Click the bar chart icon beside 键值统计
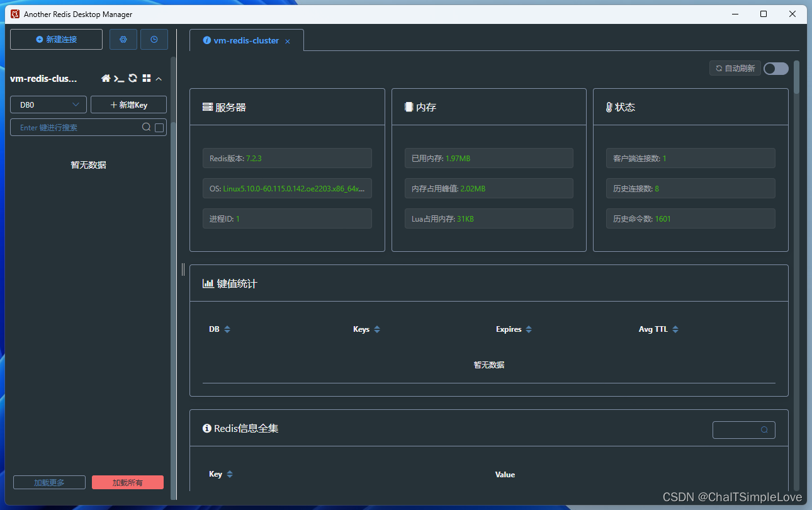 [x=208, y=283]
